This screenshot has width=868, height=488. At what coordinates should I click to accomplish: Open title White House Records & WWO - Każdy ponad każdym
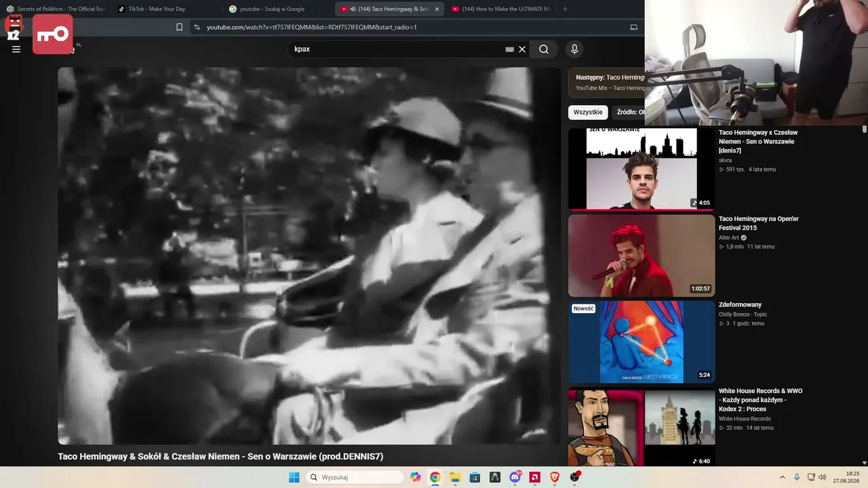point(761,400)
